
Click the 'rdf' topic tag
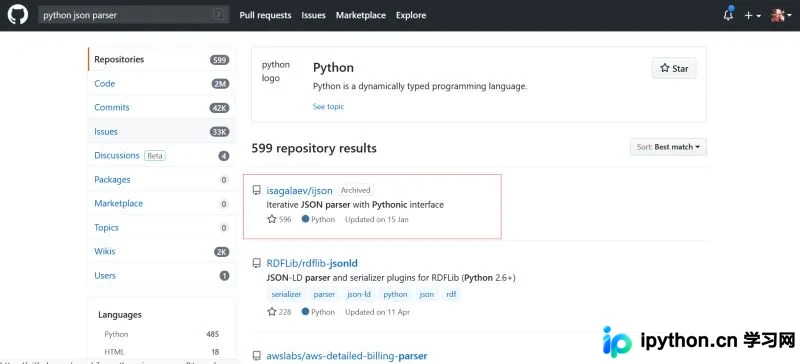(x=451, y=295)
